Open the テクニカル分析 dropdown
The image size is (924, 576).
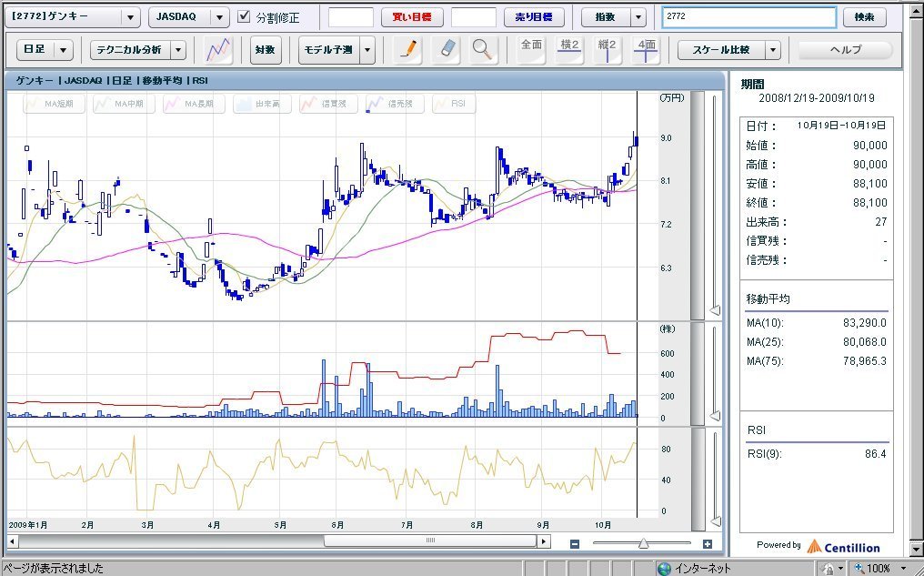point(178,51)
